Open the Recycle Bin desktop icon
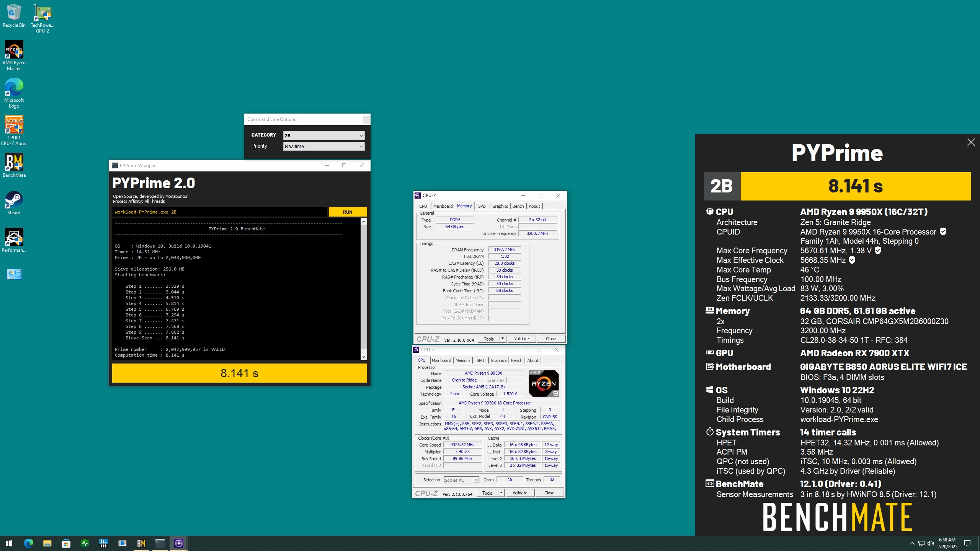 click(14, 16)
